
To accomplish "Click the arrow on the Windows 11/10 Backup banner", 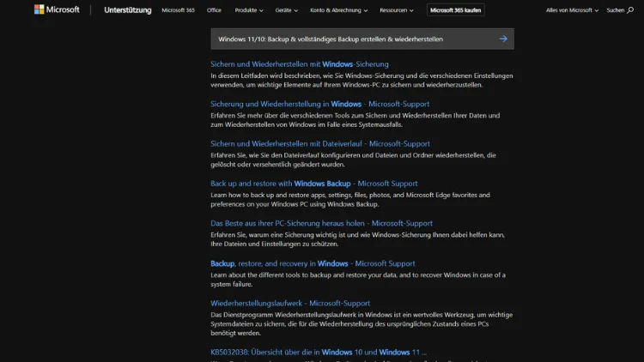I will (x=503, y=39).
